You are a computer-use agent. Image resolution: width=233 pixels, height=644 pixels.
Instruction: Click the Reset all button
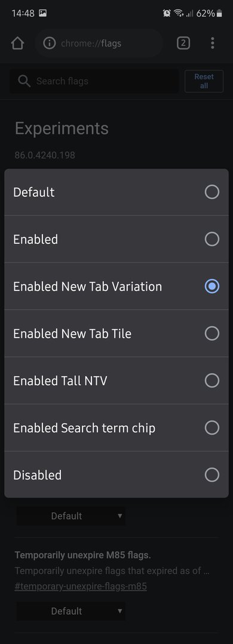(x=204, y=81)
